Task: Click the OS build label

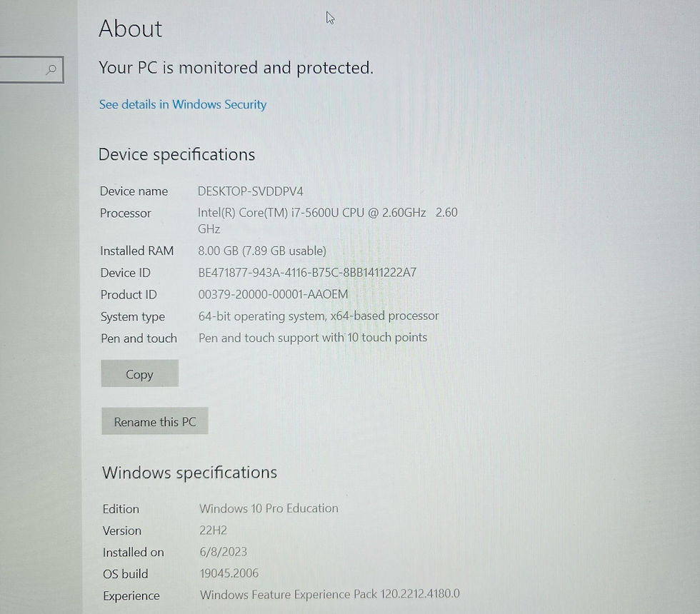Action: [126, 574]
